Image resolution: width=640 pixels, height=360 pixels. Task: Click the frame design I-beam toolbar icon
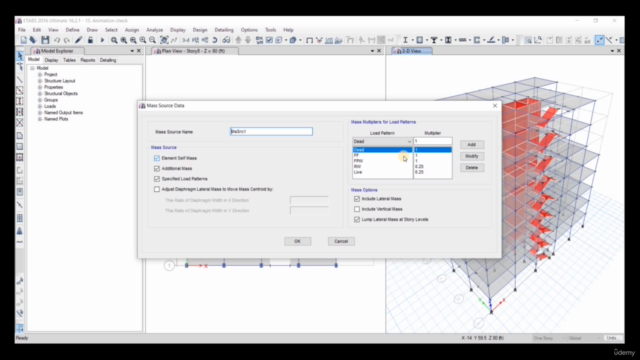pyautogui.click(x=405, y=40)
